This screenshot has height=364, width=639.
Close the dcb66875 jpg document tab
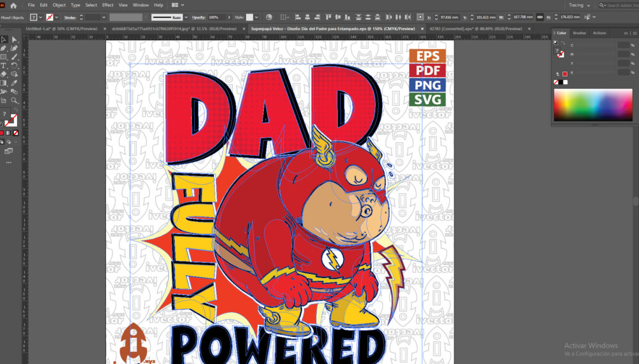tap(243, 29)
